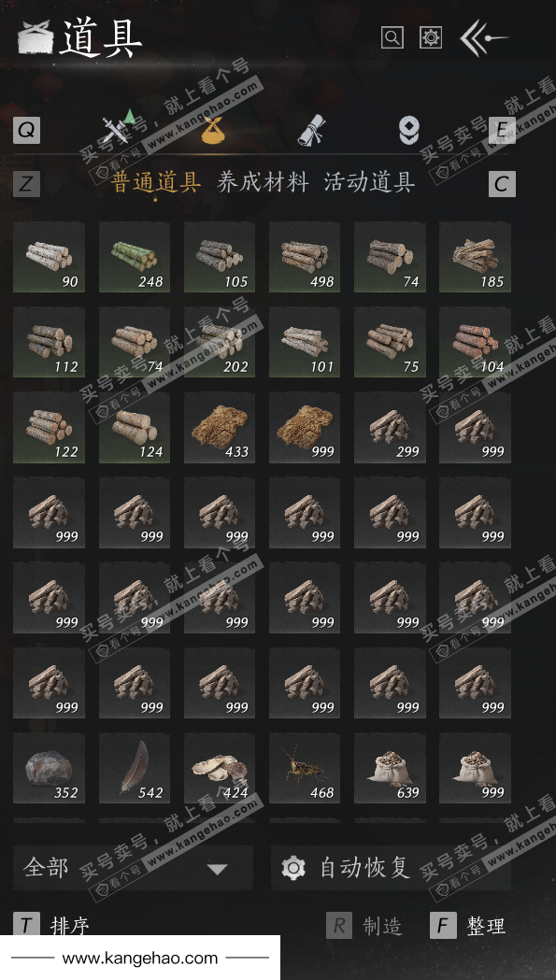
Task: Open settings gear icon in header
Action: (431, 37)
